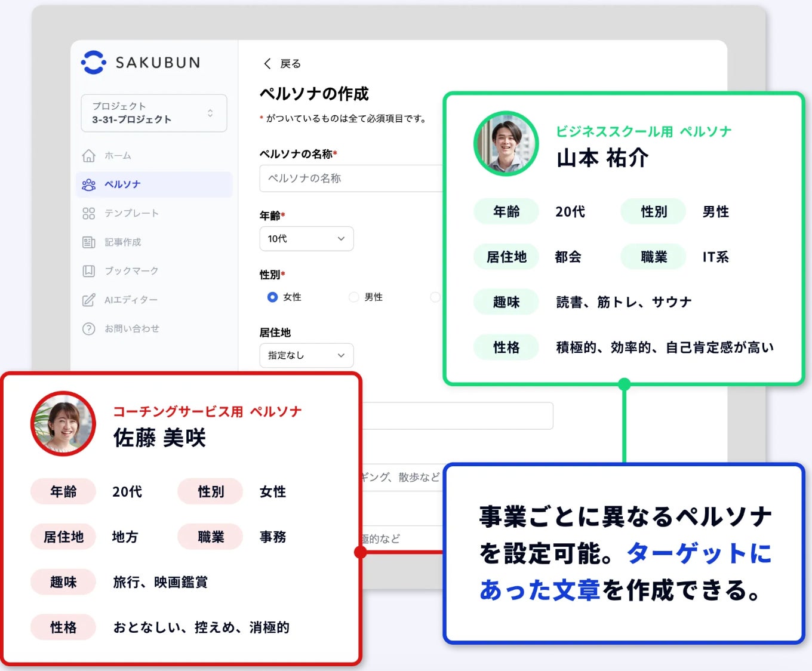Click the ホーム house icon
The width and height of the screenshot is (812, 671).
[88, 155]
